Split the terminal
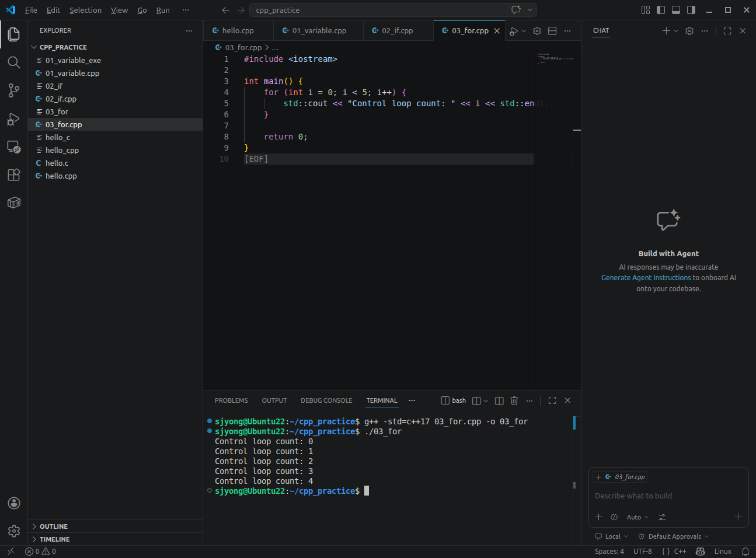Image resolution: width=756 pixels, height=558 pixels. point(499,400)
